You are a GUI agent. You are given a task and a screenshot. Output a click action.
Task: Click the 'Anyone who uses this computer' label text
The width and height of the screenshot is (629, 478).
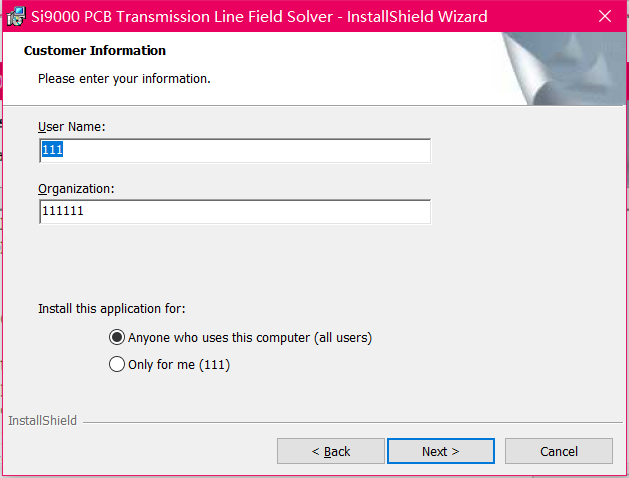(x=250, y=338)
